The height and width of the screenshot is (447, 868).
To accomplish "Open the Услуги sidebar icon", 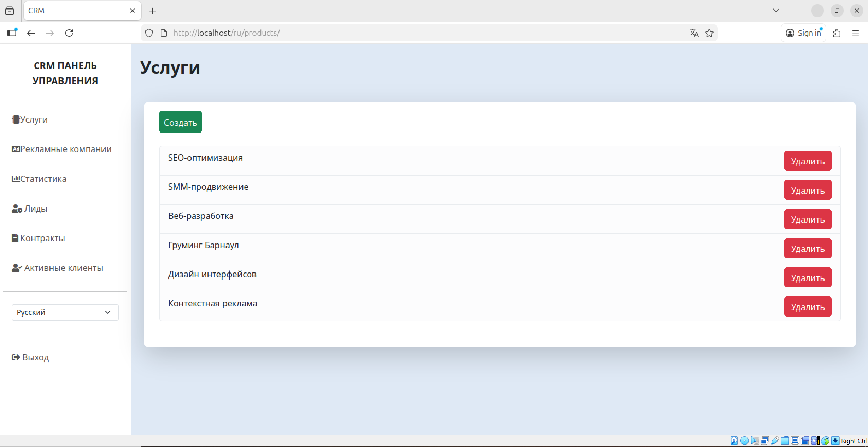I will (x=16, y=119).
